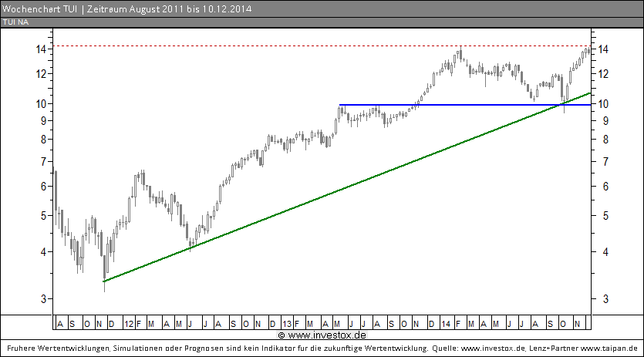Click the candlestick peak near February 2014
Screen dimensions: 644x357
click(x=460, y=53)
